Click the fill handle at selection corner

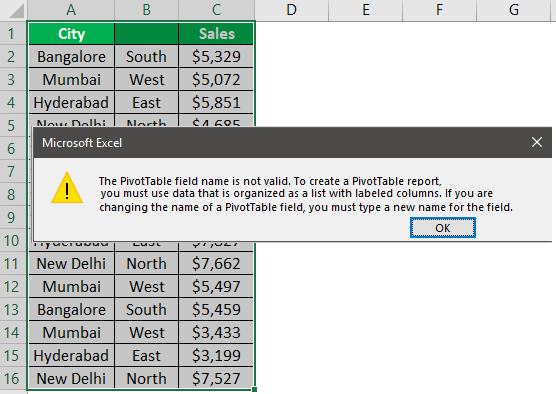point(254,389)
